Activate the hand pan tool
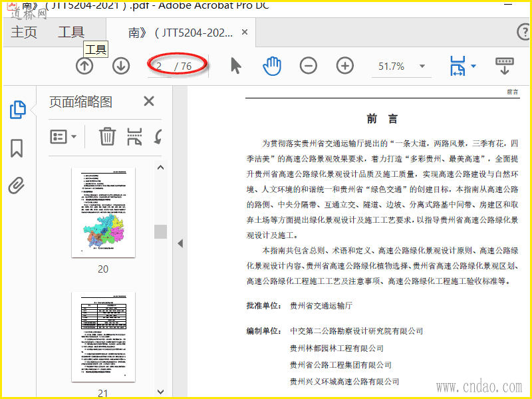Image resolution: width=532 pixels, height=399 pixels. click(x=272, y=66)
